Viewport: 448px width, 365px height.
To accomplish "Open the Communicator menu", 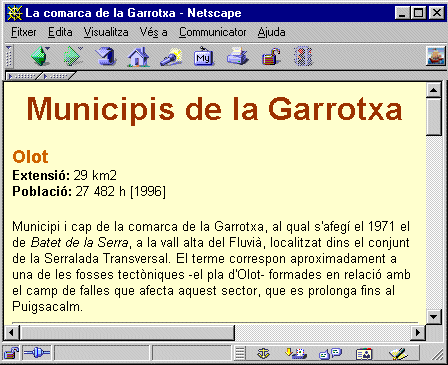I will click(212, 32).
